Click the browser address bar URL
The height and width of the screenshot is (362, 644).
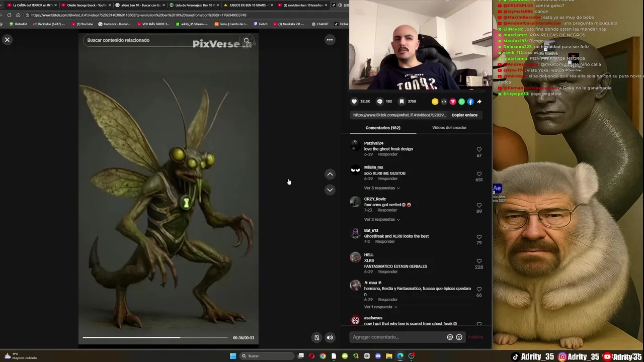coord(139,15)
